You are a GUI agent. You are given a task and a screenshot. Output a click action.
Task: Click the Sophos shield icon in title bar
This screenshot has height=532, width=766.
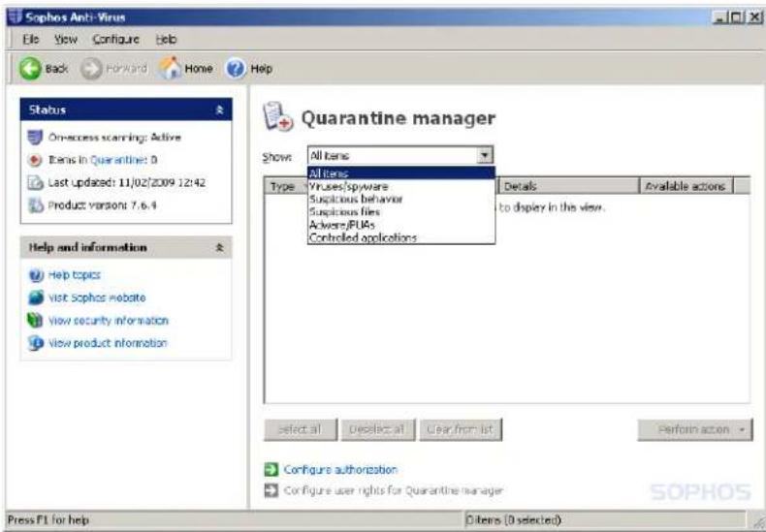[x=16, y=16]
